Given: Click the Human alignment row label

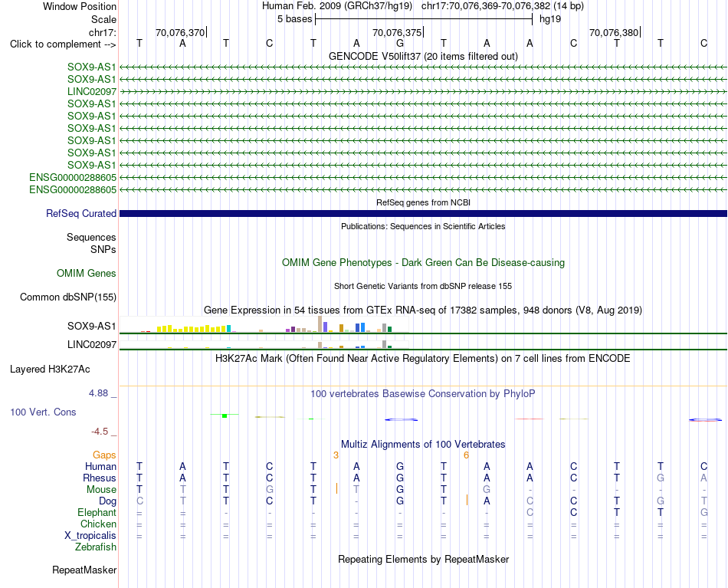Looking at the screenshot, I should pos(100,466).
